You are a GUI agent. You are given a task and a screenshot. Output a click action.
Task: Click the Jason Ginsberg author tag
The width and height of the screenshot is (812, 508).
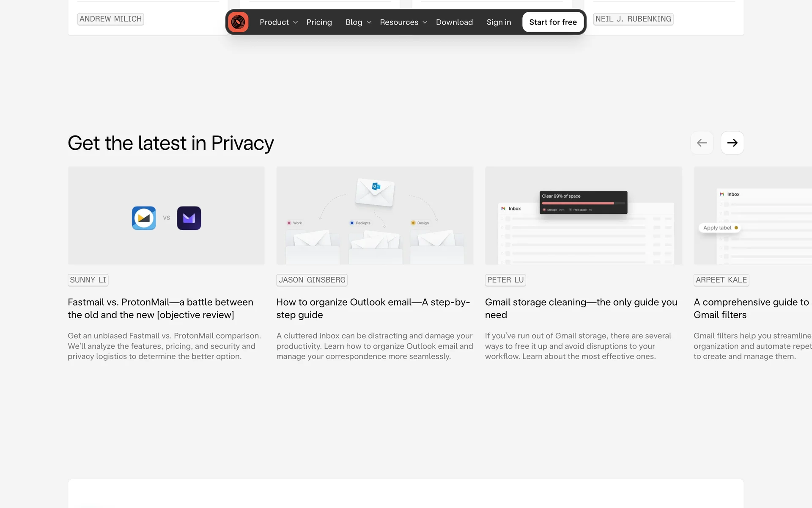[x=312, y=280]
